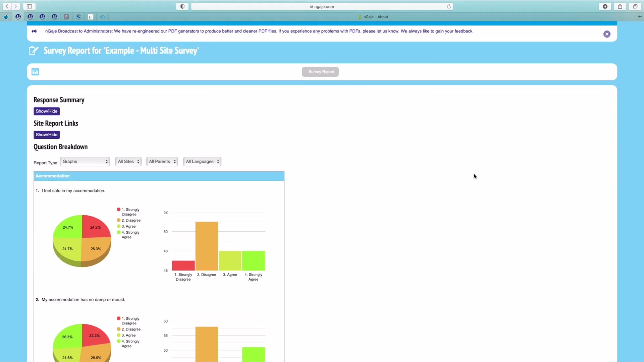Viewport: 644px width, 362px height.
Task: Click the 22.2% slice in question 2 pie
Action: point(94,336)
